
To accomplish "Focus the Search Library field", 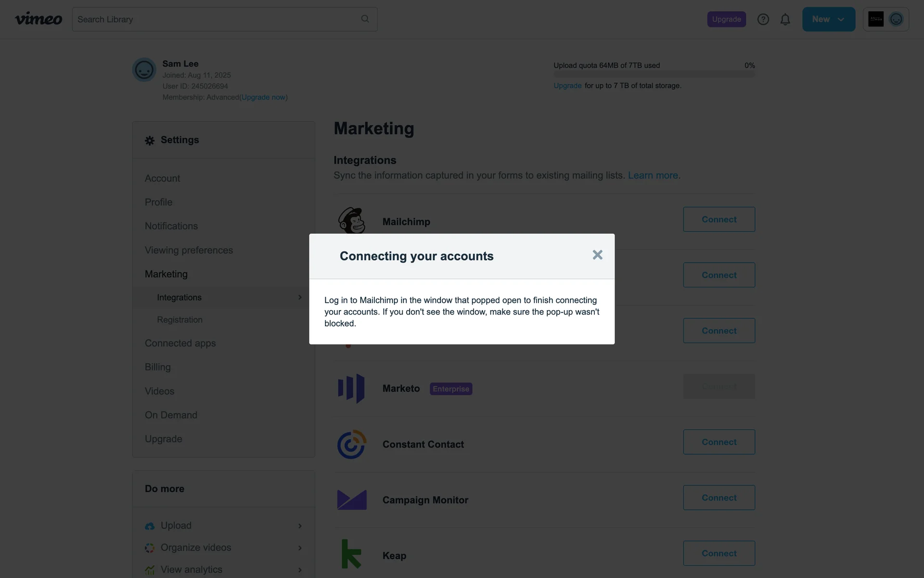I will (x=217, y=19).
